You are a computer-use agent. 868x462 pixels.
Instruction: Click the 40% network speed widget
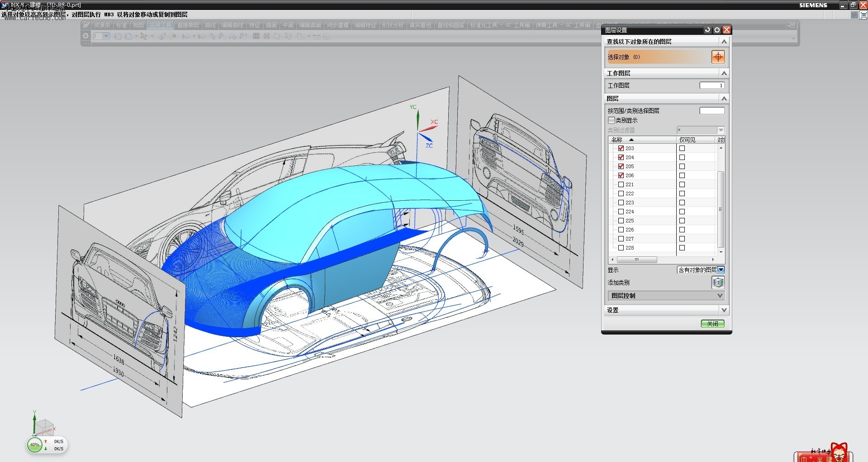47,445
